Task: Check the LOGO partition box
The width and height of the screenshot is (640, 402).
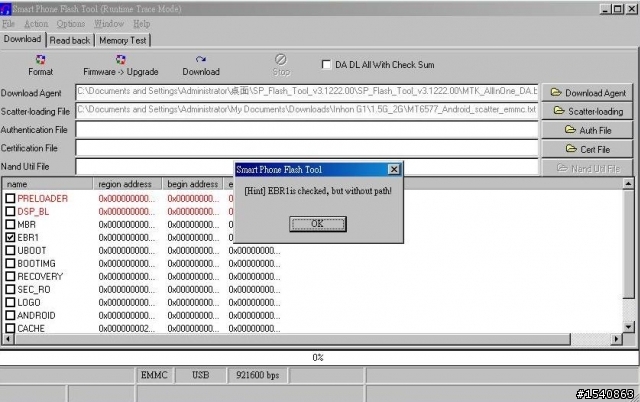Action: click(10, 302)
